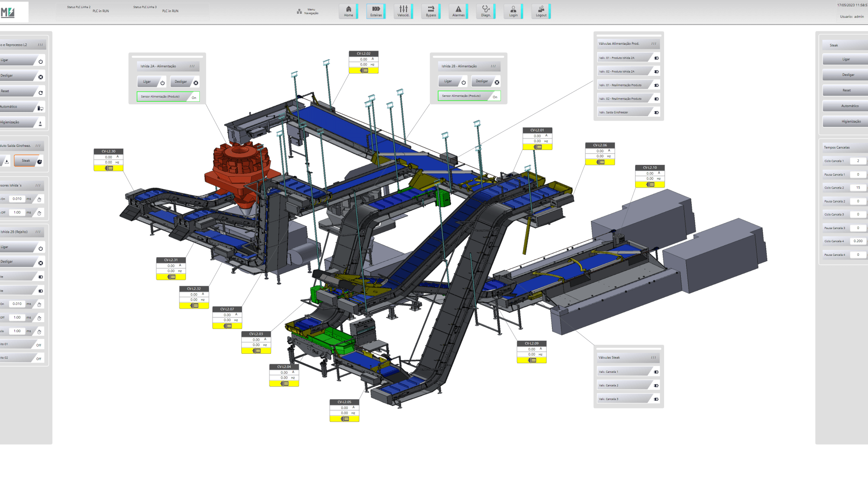Click the Automático mode icon in left panel

coord(40,108)
